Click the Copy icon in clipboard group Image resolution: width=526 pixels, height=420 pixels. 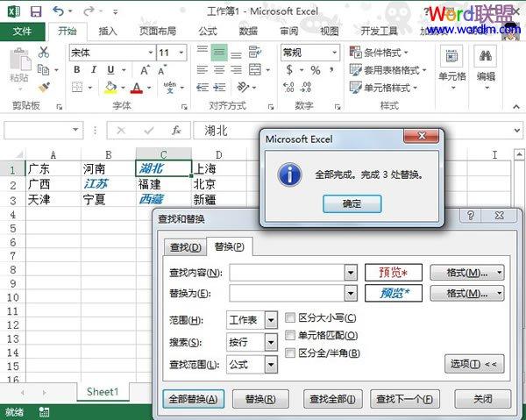pos(43,70)
